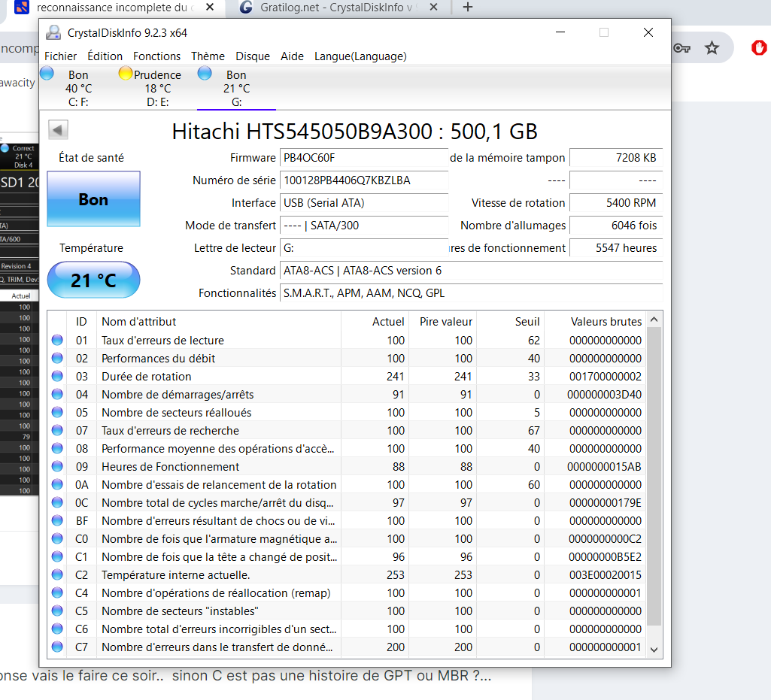
Task: Click the serial number field
Action: (364, 180)
